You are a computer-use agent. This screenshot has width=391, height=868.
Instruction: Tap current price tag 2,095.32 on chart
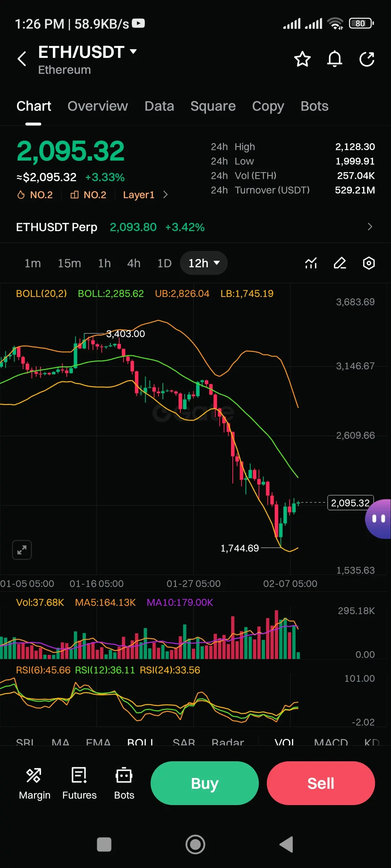[x=350, y=503]
